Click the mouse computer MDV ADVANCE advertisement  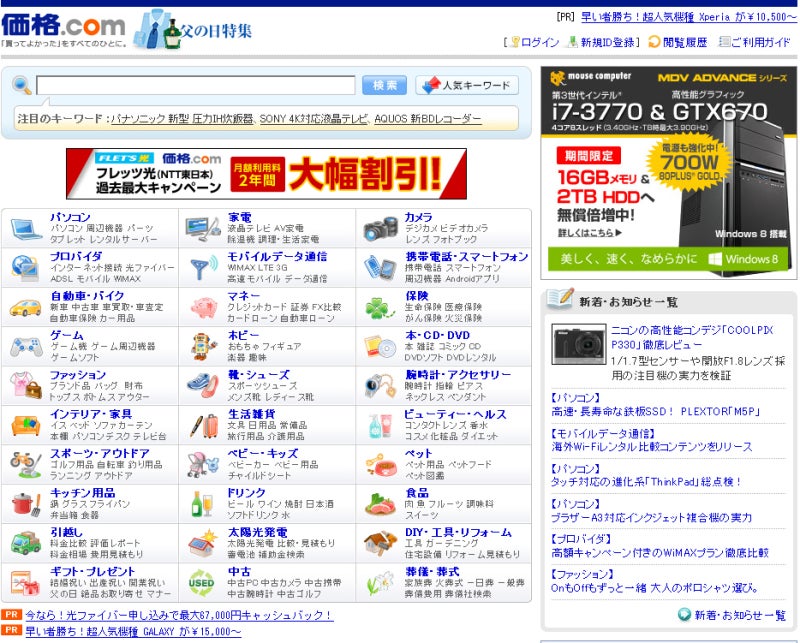[669, 174]
